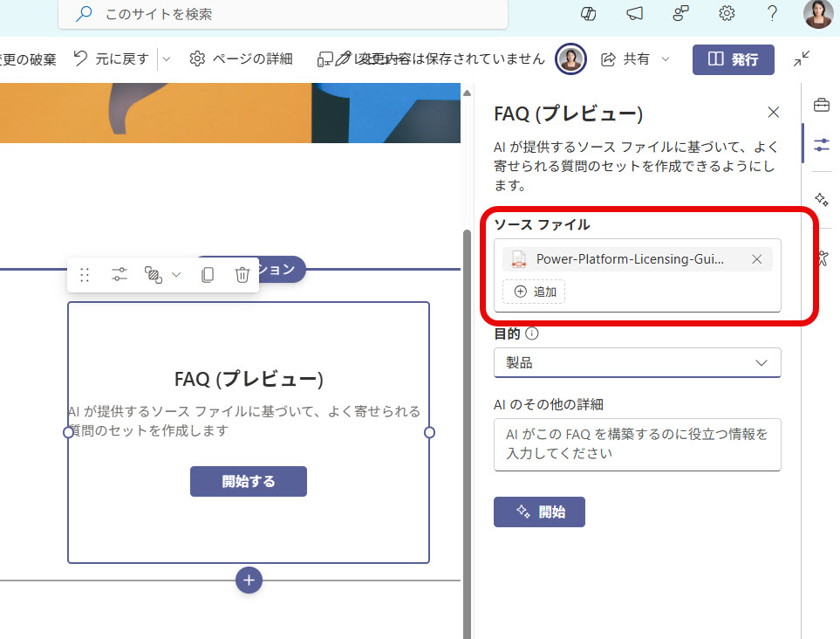
Task: Open ページの詳細 page details
Action: coord(241,59)
